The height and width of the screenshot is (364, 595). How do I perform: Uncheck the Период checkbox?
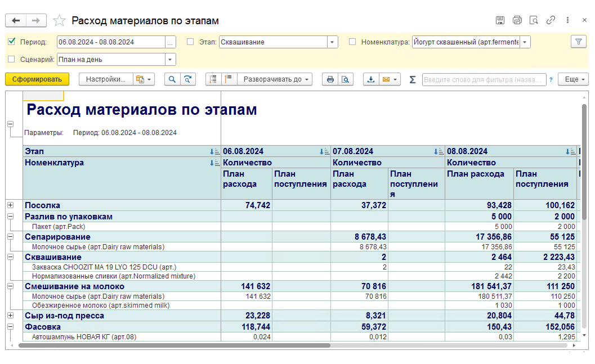(x=12, y=42)
